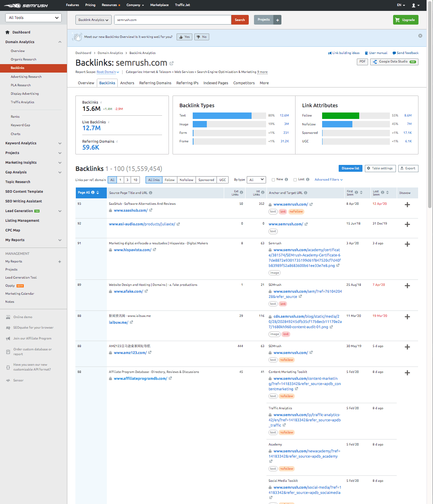Click the Export button above the table
The width and height of the screenshot is (433, 504).
(x=408, y=169)
